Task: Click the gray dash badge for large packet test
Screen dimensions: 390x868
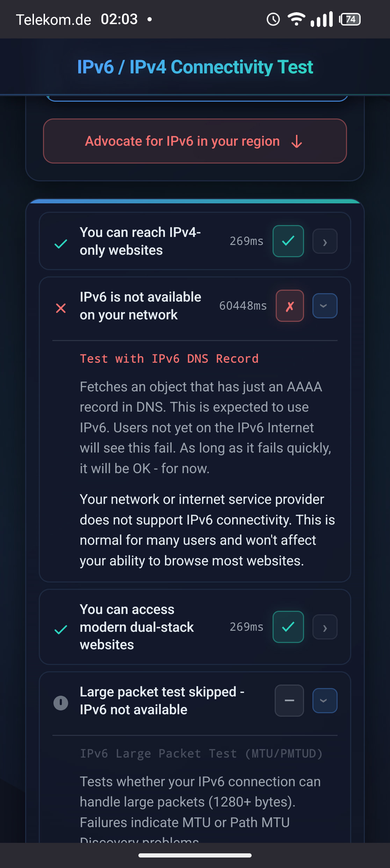Action: 289,701
